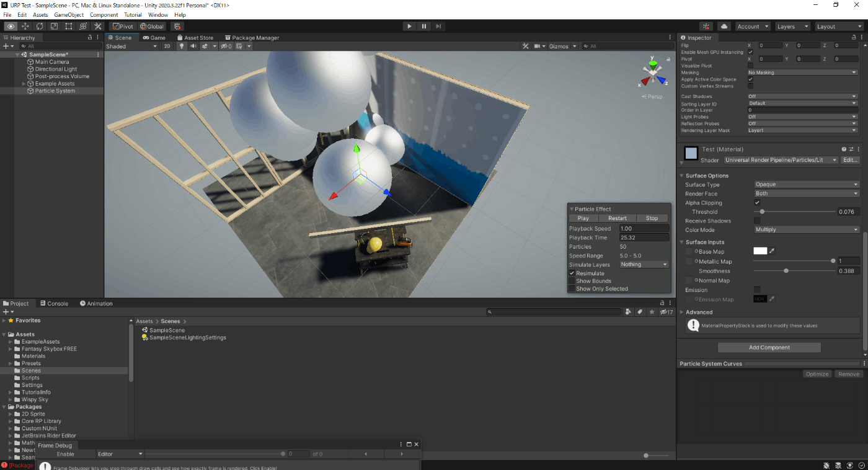
Task: Open the Account dropdown
Action: pos(753,27)
